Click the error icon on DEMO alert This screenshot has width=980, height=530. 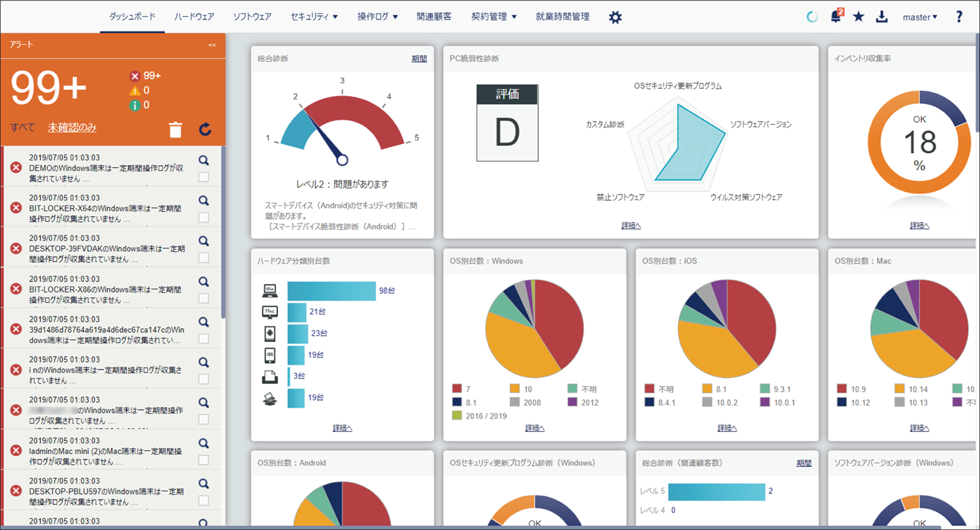[16, 168]
